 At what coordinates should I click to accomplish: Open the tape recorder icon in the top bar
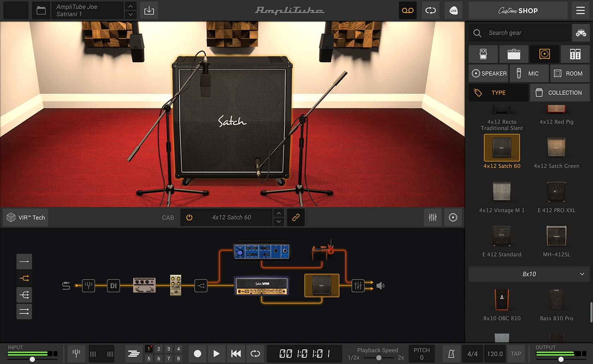click(408, 11)
